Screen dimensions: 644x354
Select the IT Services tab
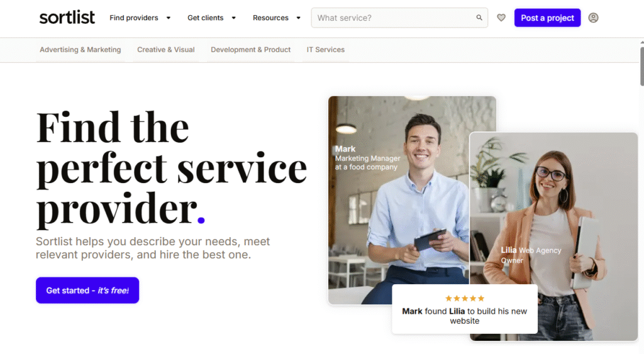point(326,50)
